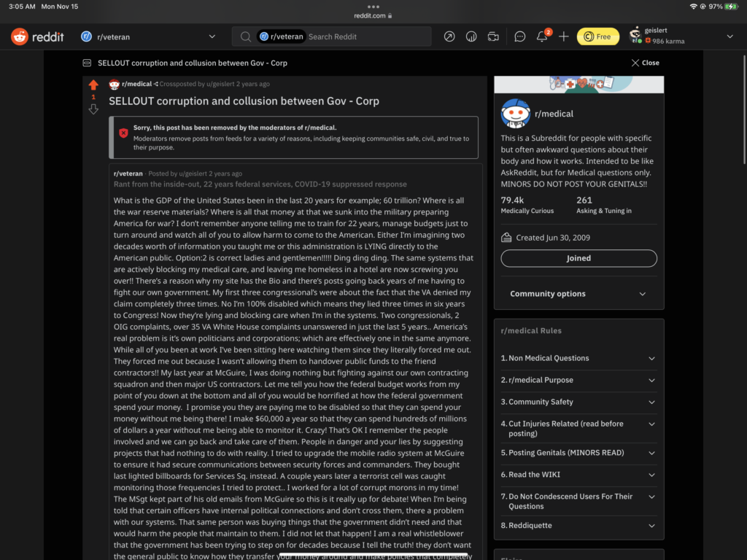Close the post overlay

(x=646, y=63)
